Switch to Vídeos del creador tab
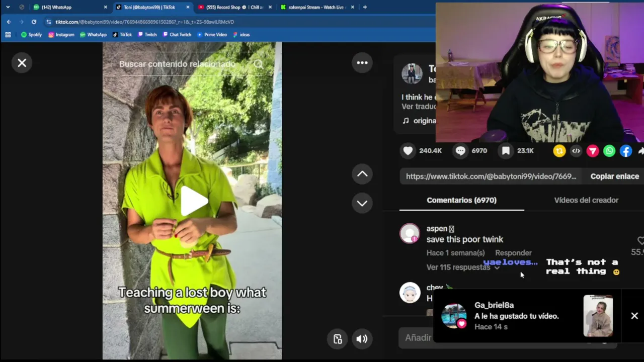This screenshot has height=362, width=644. point(586,200)
